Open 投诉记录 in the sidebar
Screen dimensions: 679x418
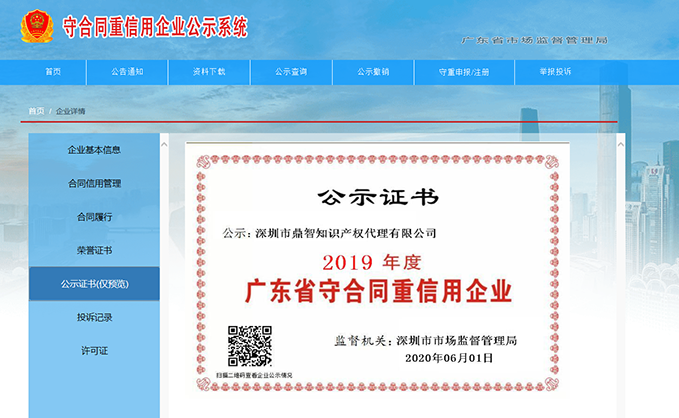point(94,317)
